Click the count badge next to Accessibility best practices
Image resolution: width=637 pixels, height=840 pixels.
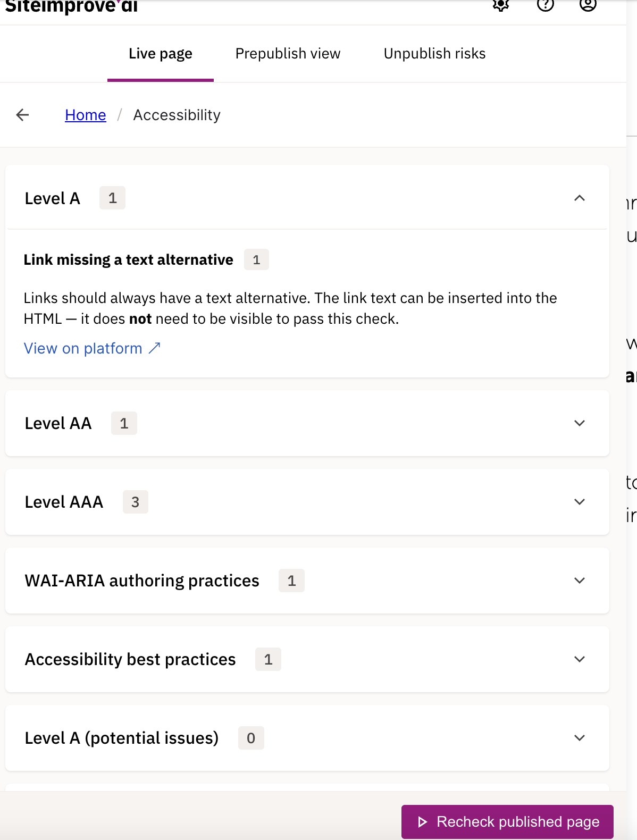(x=268, y=659)
